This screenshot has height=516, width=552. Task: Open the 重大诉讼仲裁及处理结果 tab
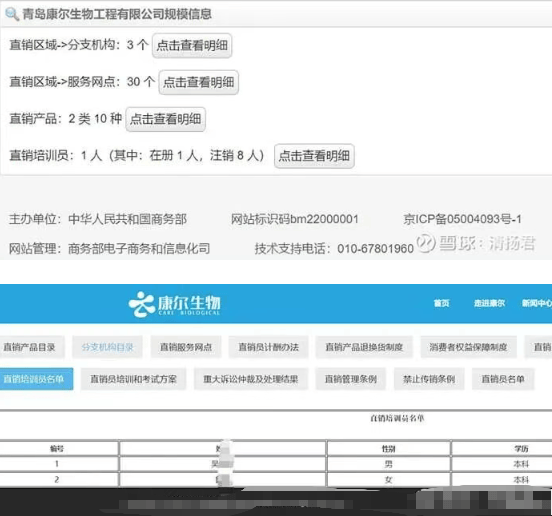click(251, 379)
